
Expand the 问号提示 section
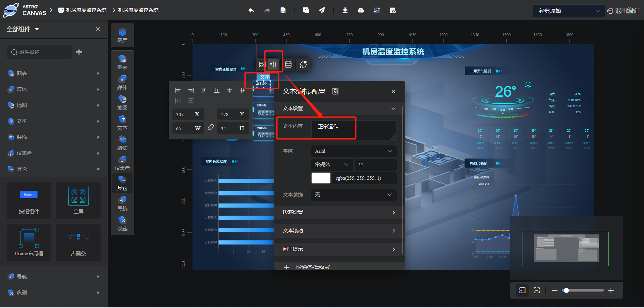pyautogui.click(x=339, y=249)
